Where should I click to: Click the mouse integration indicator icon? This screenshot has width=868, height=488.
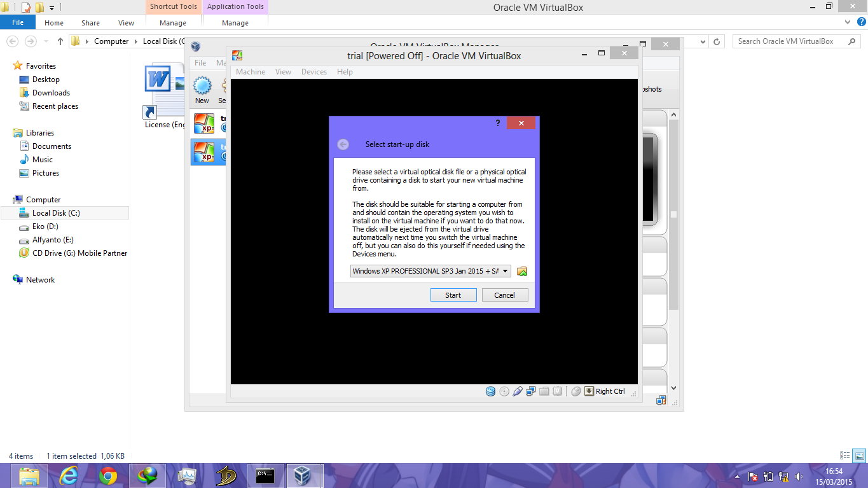(x=576, y=391)
